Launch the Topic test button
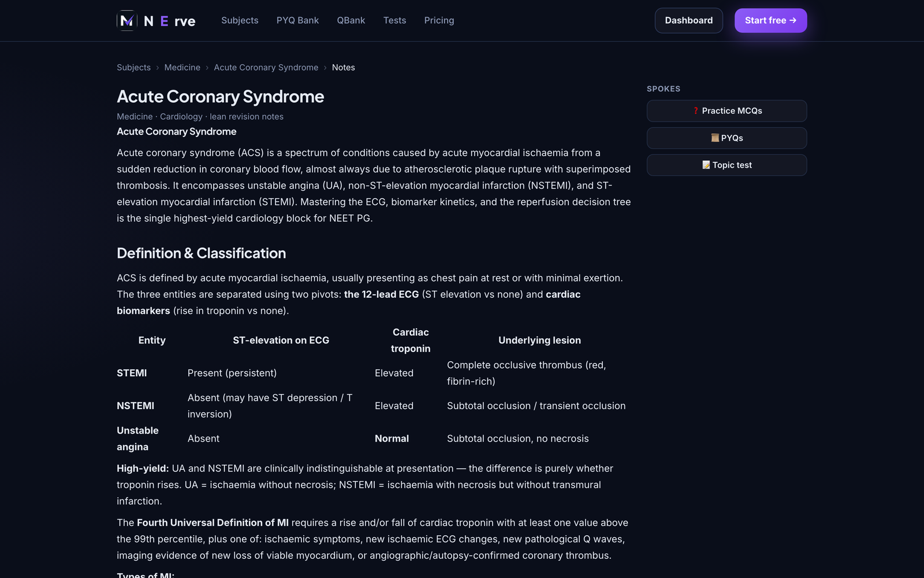The height and width of the screenshot is (578, 924). pos(726,165)
